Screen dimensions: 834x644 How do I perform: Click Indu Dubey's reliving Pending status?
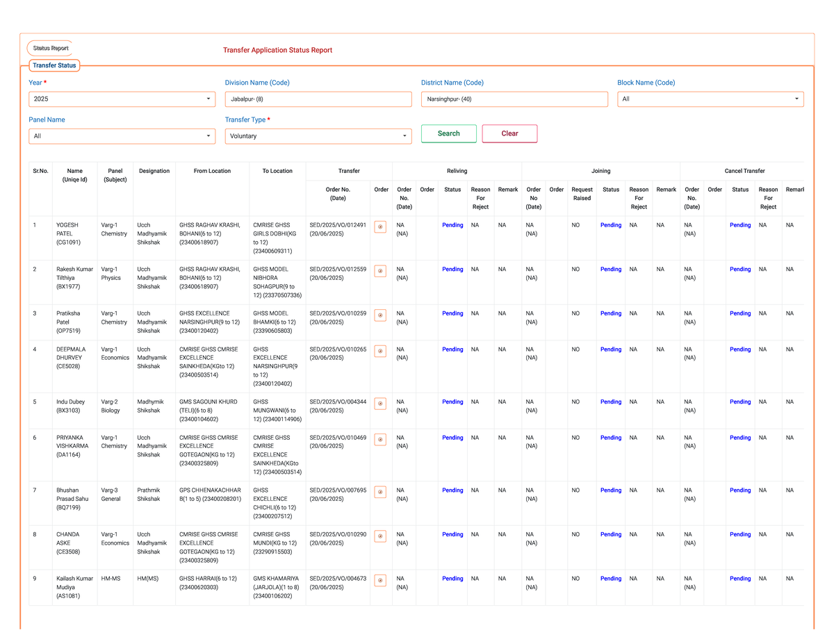coord(452,402)
